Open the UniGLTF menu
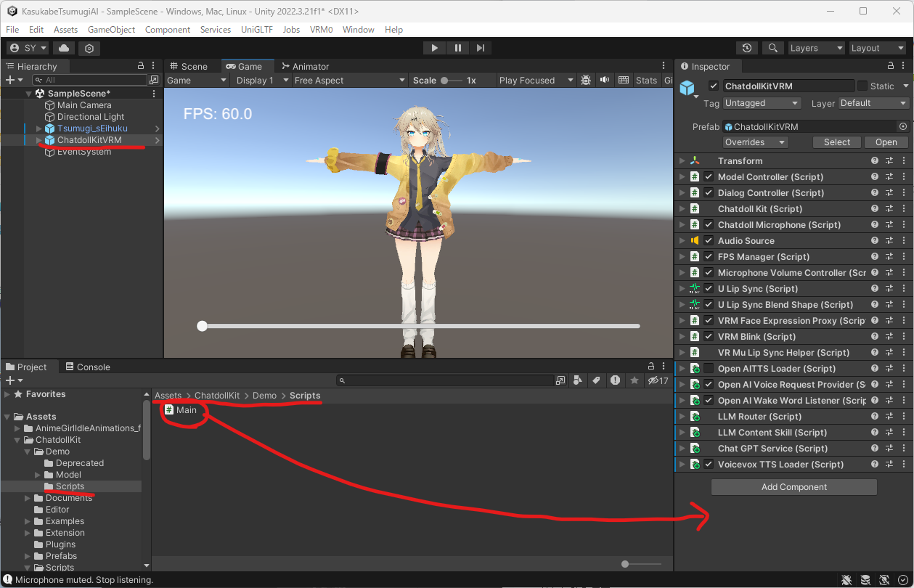 257,30
